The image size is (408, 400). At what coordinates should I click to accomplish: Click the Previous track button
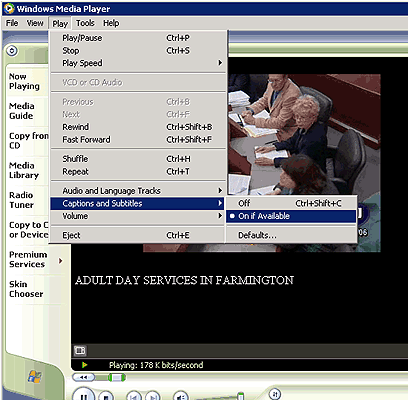click(x=134, y=396)
